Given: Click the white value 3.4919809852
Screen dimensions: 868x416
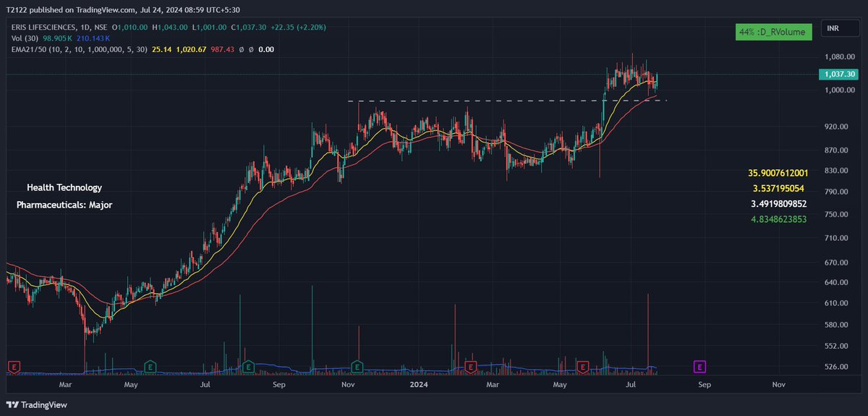Looking at the screenshot, I should click(x=779, y=203).
